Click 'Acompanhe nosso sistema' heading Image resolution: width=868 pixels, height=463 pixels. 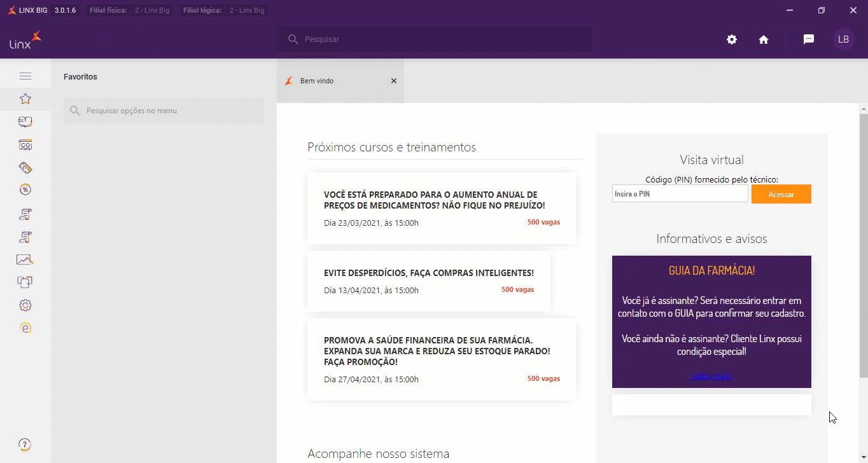click(x=378, y=453)
